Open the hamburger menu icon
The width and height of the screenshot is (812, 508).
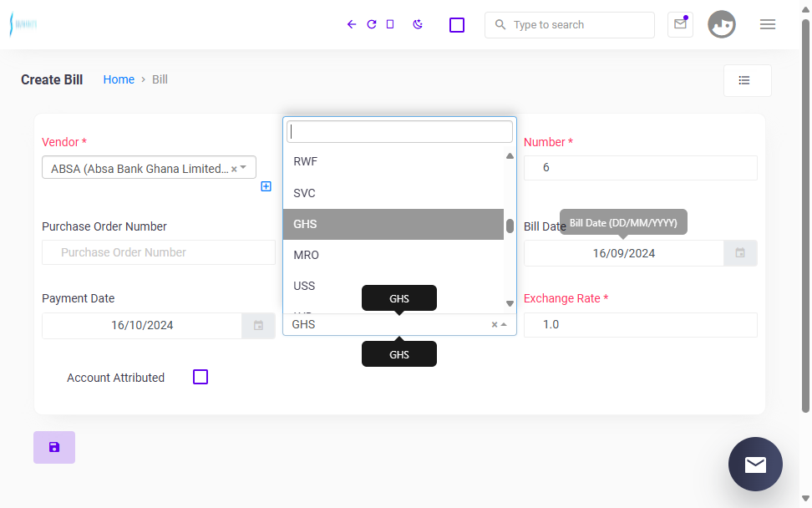(x=768, y=24)
